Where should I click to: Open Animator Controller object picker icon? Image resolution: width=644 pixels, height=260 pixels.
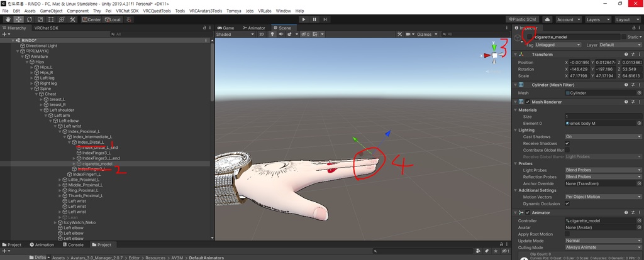(639, 220)
